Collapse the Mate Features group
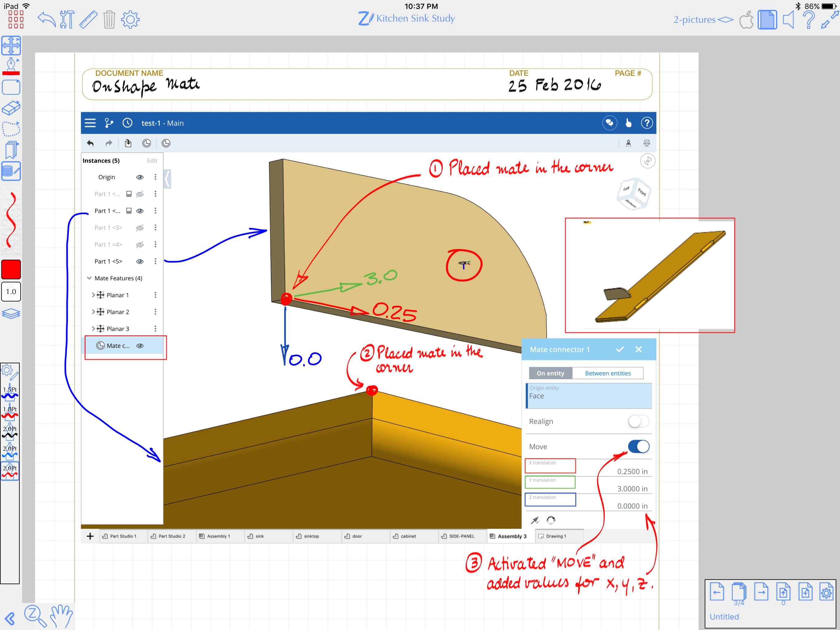Image resolution: width=840 pixels, height=630 pixels. click(89, 278)
